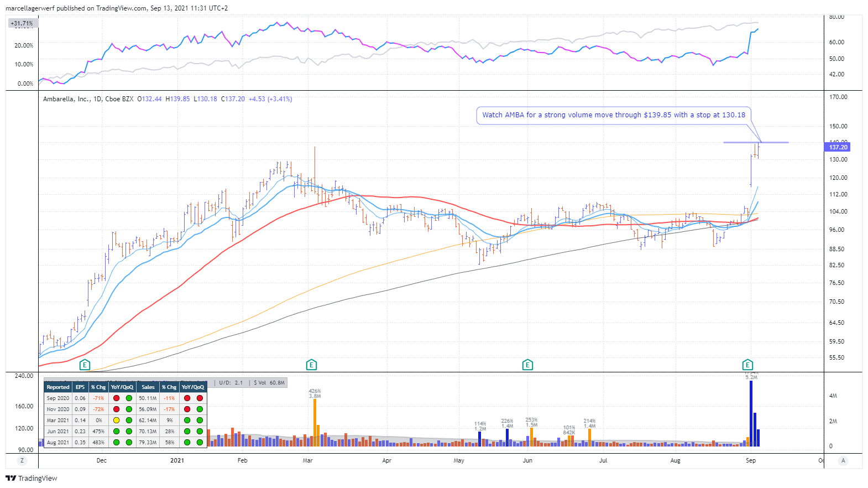This screenshot has height=488, width=868.
Task: Select the Watch AMBA annotation text box
Action: 614,115
